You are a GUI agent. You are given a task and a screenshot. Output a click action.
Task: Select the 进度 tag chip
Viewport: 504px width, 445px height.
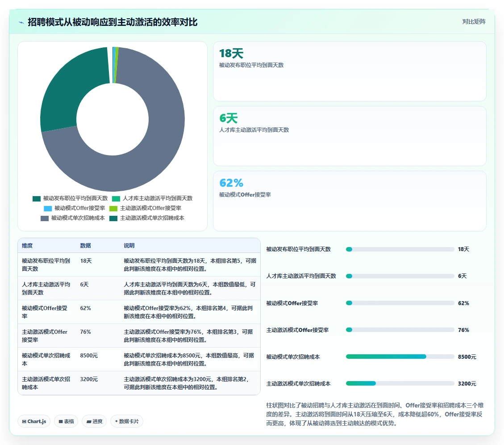94,421
